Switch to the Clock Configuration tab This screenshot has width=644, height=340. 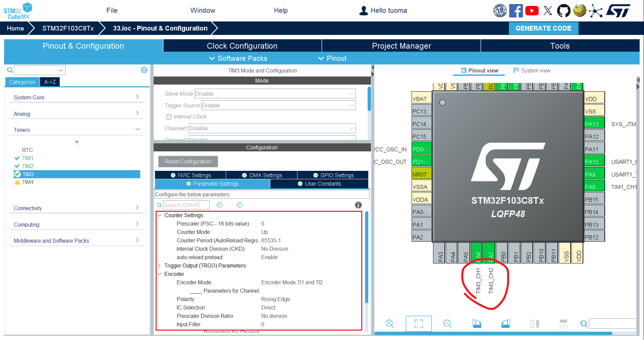[242, 46]
